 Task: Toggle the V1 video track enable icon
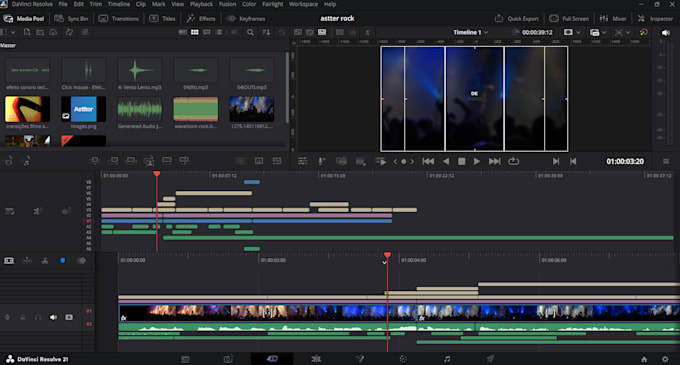click(x=69, y=317)
